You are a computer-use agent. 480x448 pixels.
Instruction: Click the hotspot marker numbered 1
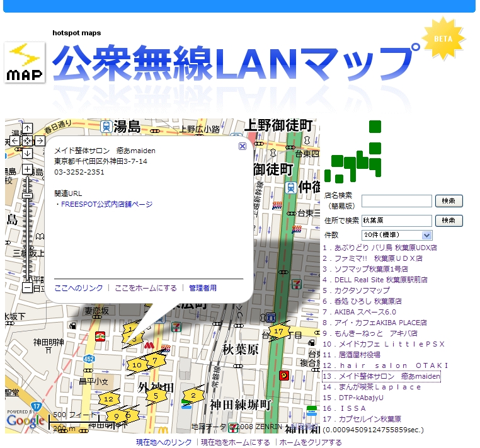130,329
